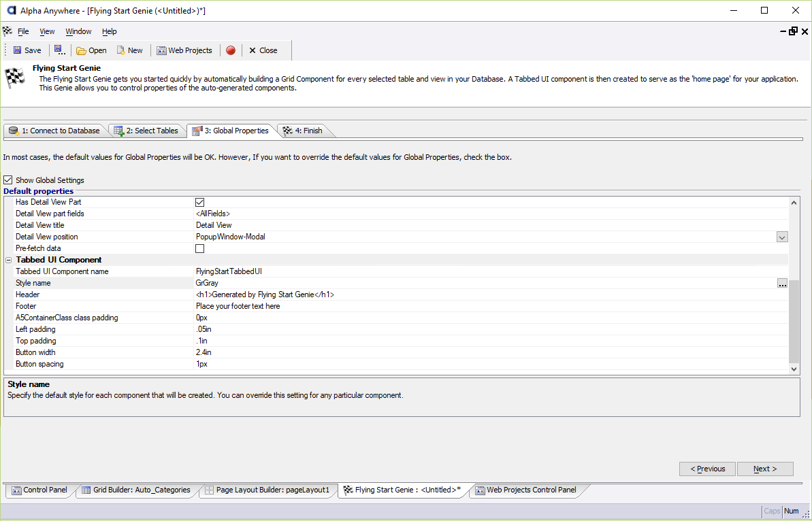Click the Style name ellipsis browse button
The image size is (812, 521).
point(782,283)
